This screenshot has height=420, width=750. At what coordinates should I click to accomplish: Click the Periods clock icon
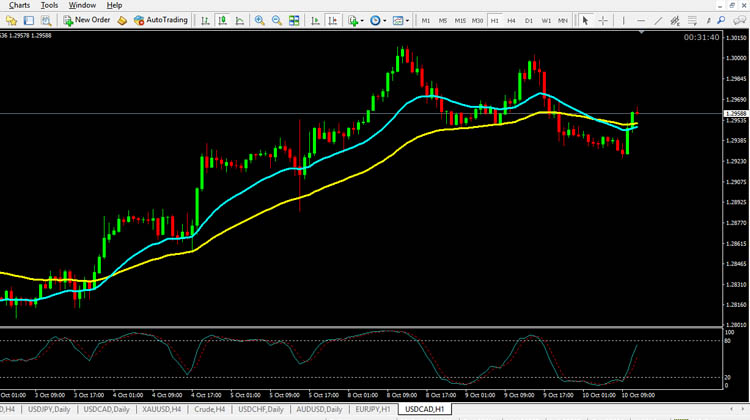pyautogui.click(x=375, y=21)
